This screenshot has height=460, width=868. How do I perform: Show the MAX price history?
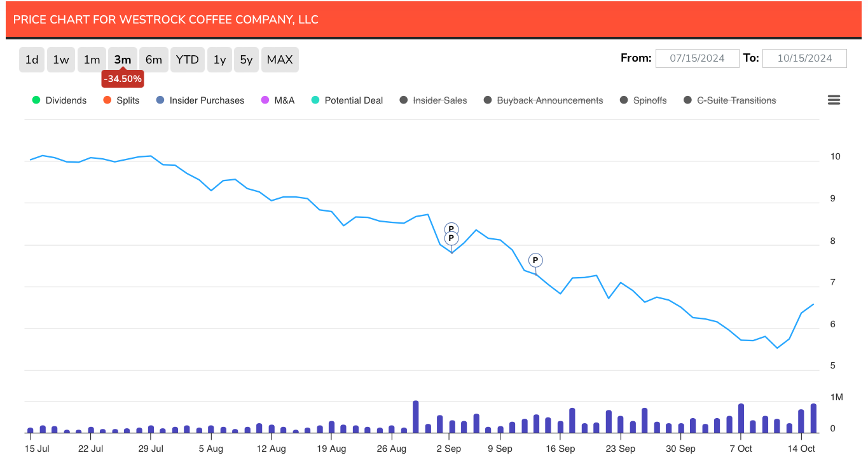280,60
